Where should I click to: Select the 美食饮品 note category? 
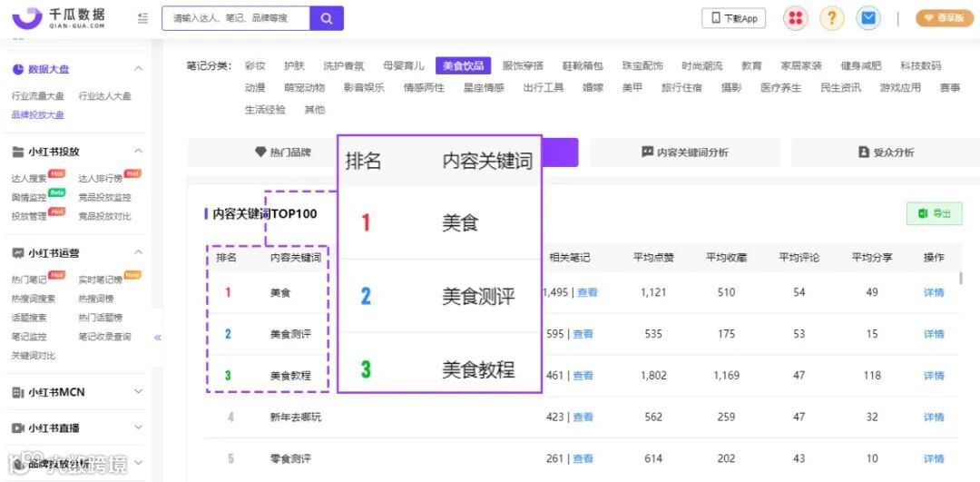tap(463, 65)
